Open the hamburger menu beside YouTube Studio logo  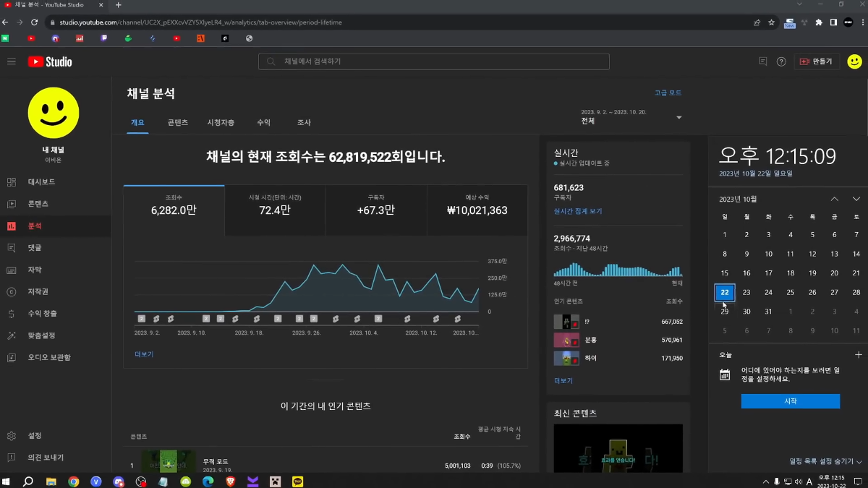click(12, 61)
